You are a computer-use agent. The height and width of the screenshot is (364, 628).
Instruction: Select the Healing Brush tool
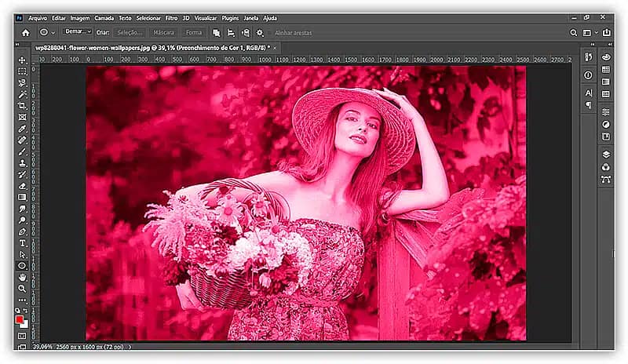(x=22, y=140)
